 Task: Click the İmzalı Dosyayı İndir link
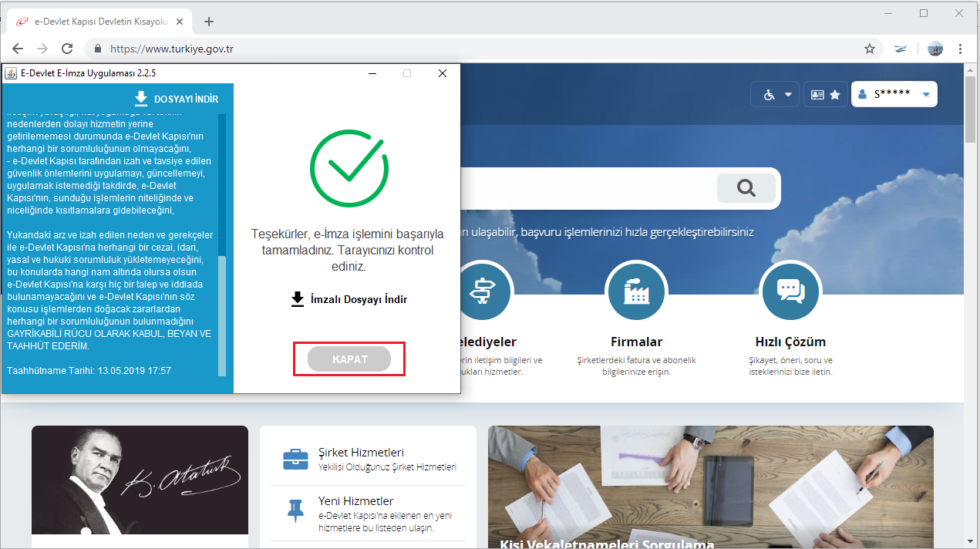349,299
